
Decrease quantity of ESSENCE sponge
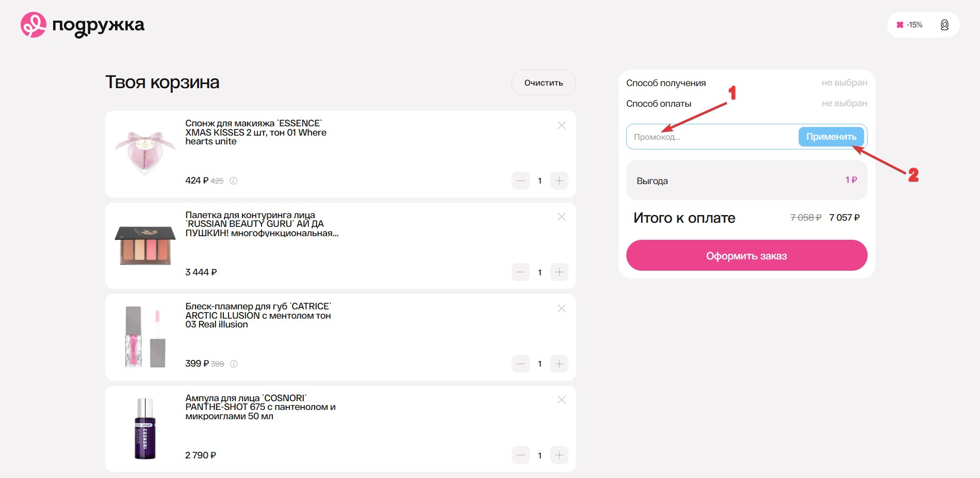(x=520, y=181)
